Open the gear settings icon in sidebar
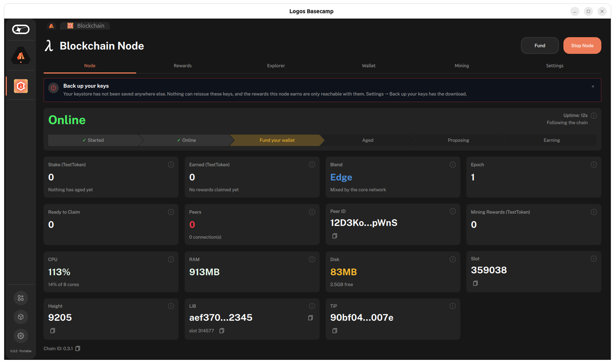This screenshot has width=615, height=364. 21,336
